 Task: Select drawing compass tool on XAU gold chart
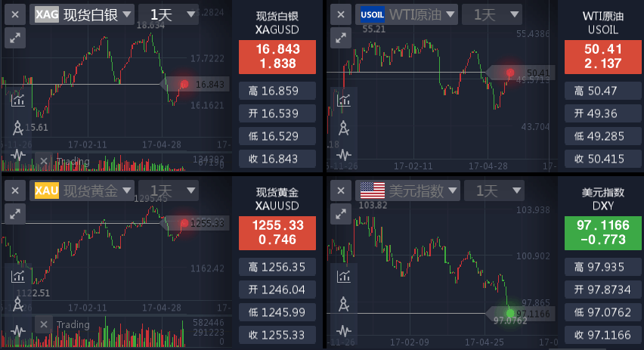tap(17, 303)
